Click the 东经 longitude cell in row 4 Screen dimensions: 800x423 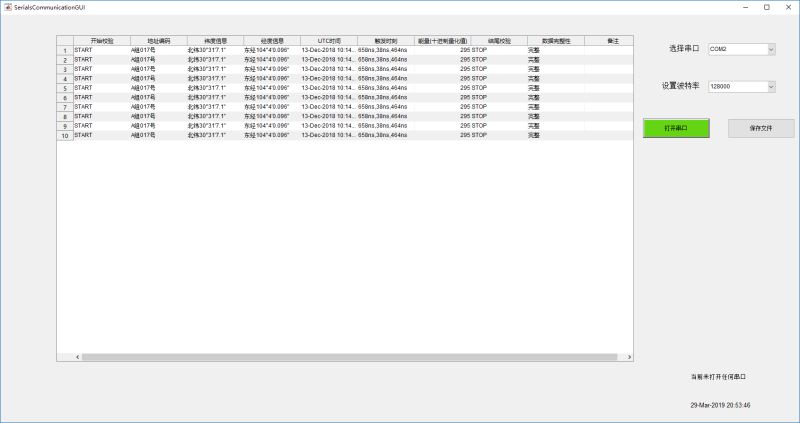(x=272, y=79)
